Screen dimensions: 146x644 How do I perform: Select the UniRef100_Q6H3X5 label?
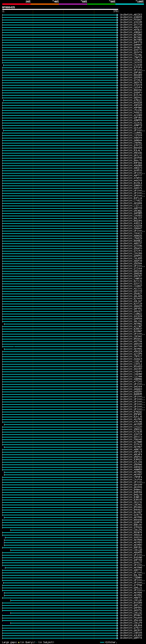(x=131, y=344)
